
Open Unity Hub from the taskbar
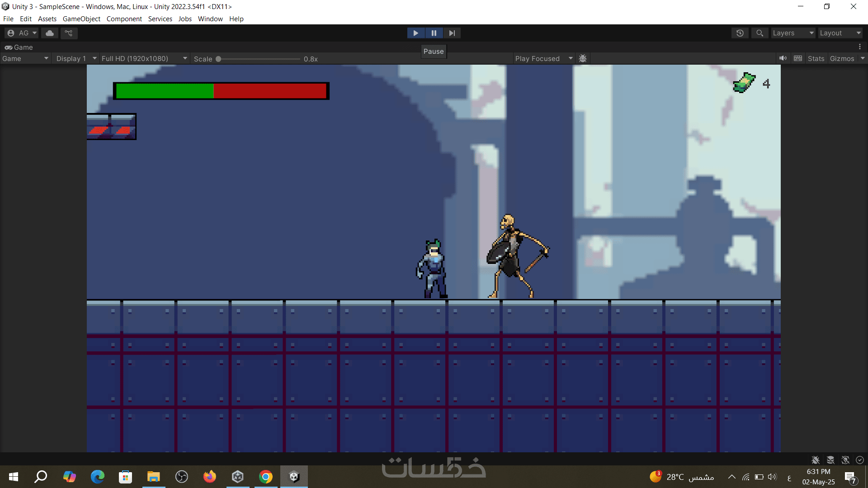238,477
